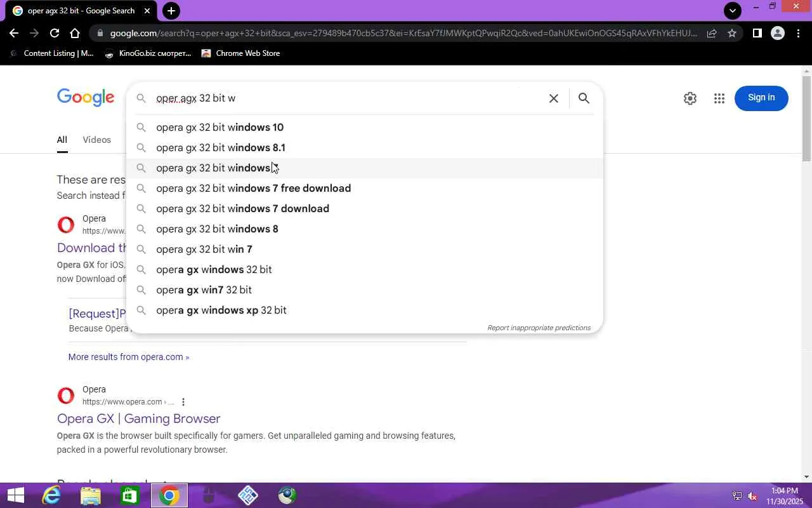The width and height of the screenshot is (812, 508).
Task: Open File Explorer from taskbar
Action: [91, 495]
